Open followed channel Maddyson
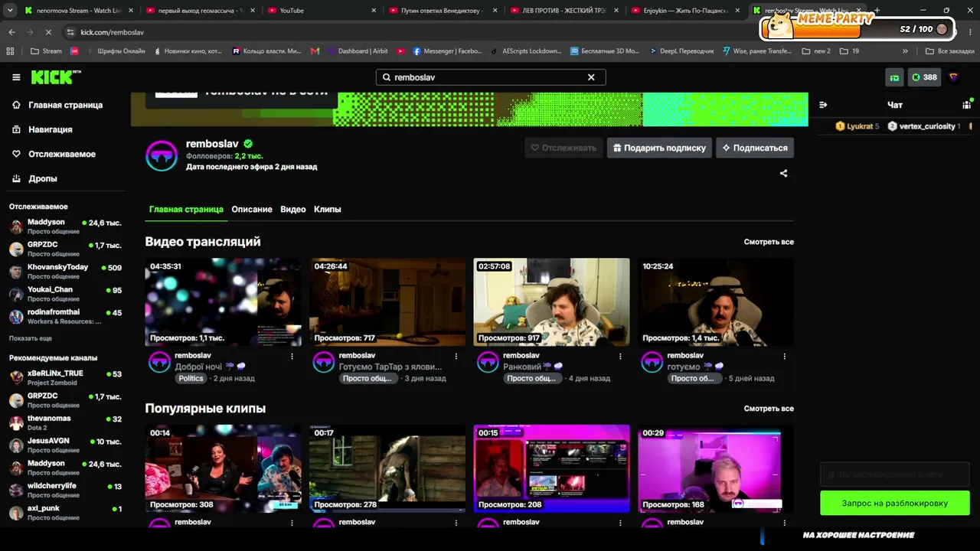The width and height of the screenshot is (980, 551). coord(66,227)
